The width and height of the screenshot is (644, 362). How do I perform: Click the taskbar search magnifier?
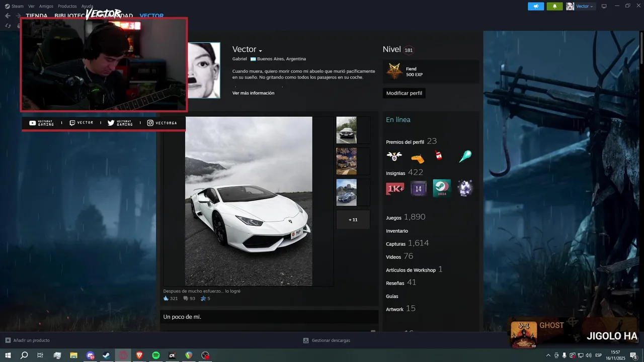pos(24,355)
